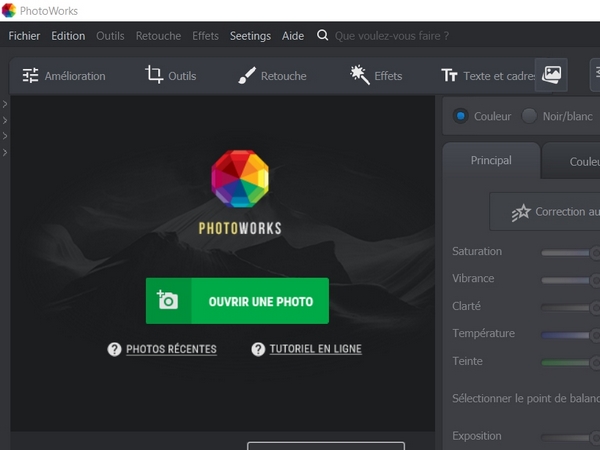Viewport: 600px width, 450px height.
Task: Click the Retouche toolbar label
Action: (x=284, y=76)
